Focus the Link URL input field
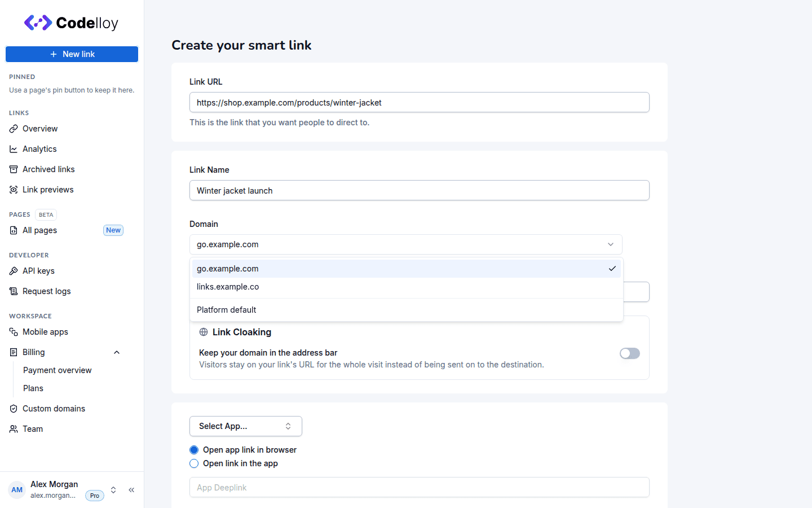The height and width of the screenshot is (508, 812). pos(420,102)
